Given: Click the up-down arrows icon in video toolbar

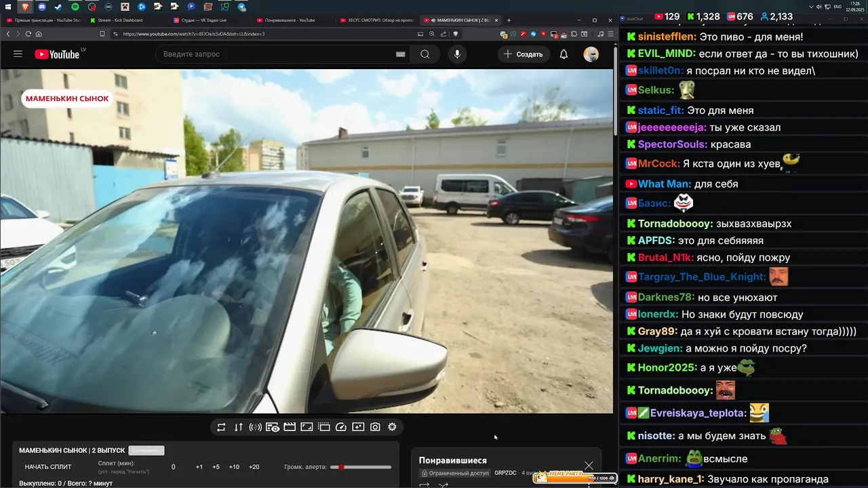Looking at the screenshot, I should pos(238,427).
